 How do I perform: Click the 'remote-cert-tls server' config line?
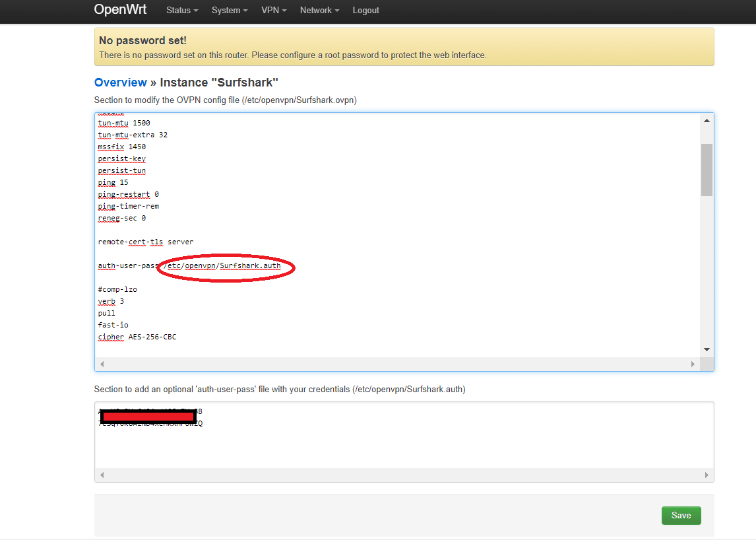click(145, 242)
